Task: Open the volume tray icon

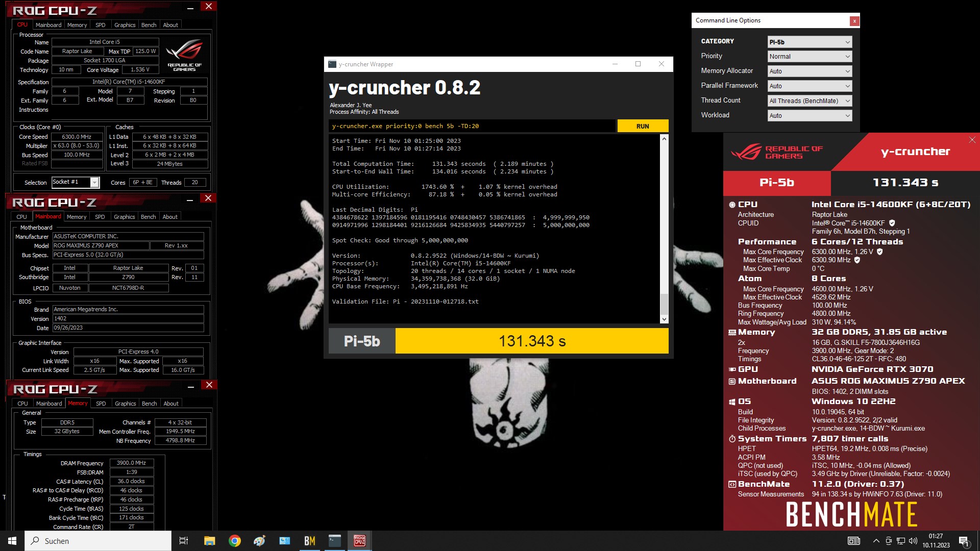Action: (x=913, y=541)
